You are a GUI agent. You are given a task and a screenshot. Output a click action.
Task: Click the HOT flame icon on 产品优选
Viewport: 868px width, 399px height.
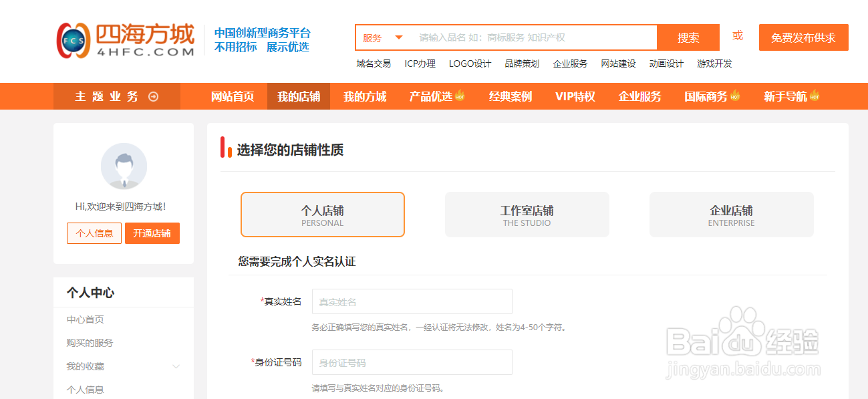[460, 96]
